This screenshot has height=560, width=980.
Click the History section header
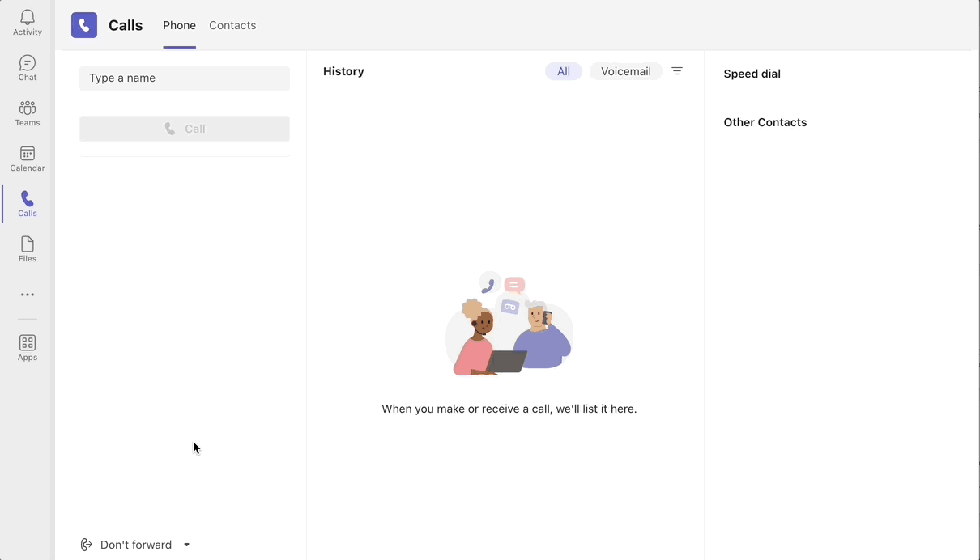click(x=343, y=71)
